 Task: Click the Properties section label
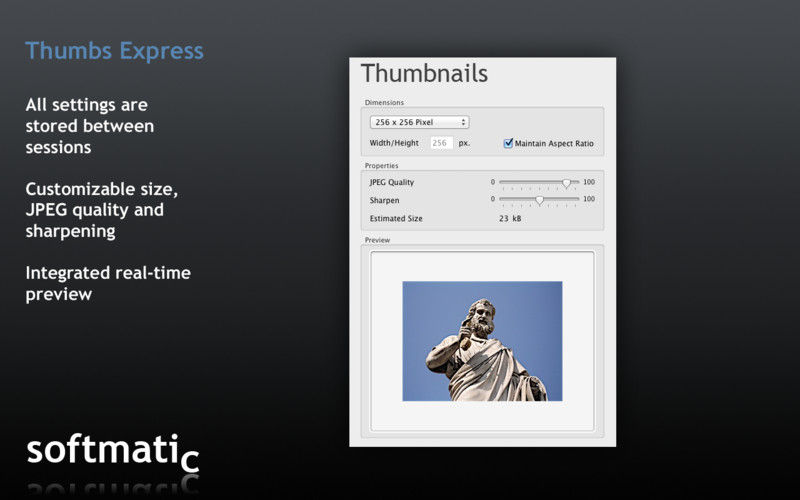coord(381,166)
